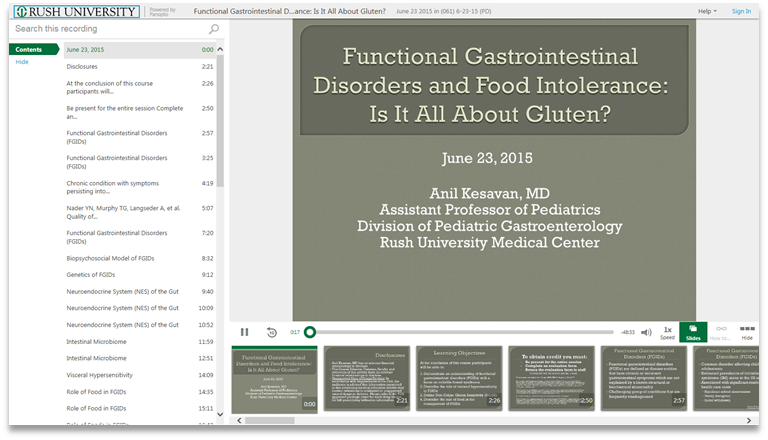This screenshot has height=440, width=768.
Task: Click the contents list scroll-up arrow
Action: [220, 49]
